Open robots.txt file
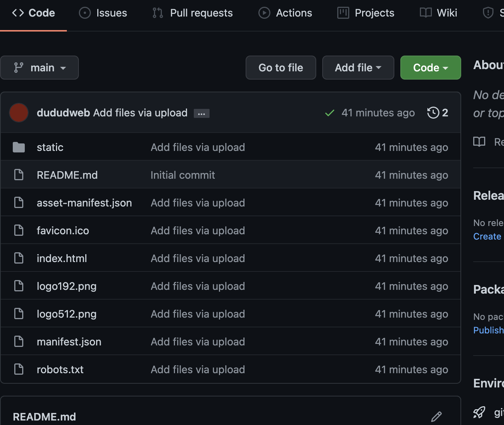Image resolution: width=504 pixels, height=425 pixels. pos(60,369)
